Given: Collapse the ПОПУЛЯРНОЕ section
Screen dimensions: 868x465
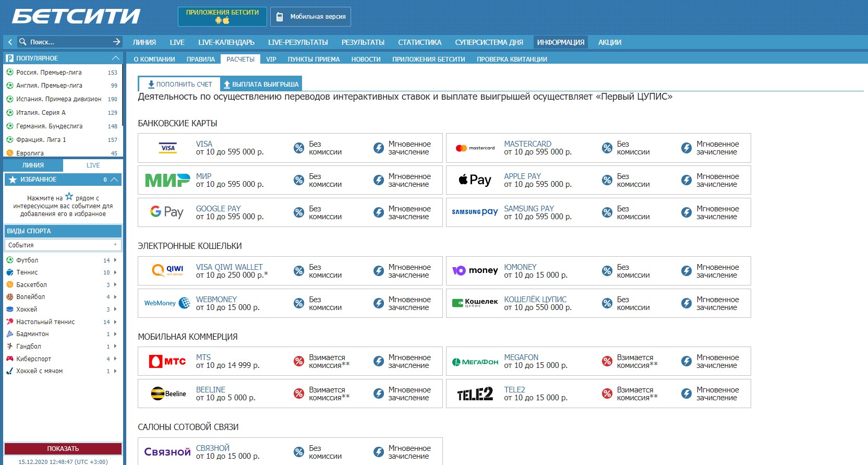Looking at the screenshot, I should click(116, 58).
